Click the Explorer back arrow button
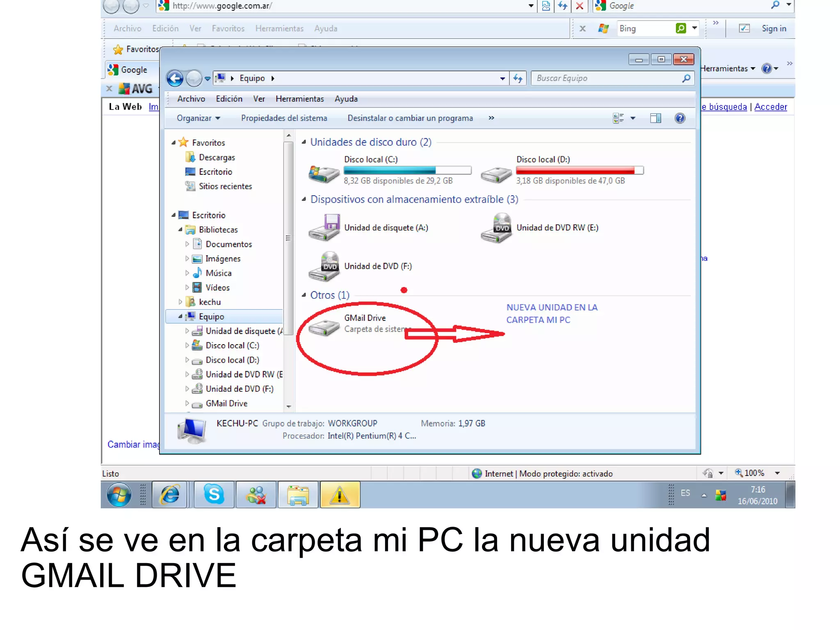This screenshot has width=840, height=630. [175, 78]
